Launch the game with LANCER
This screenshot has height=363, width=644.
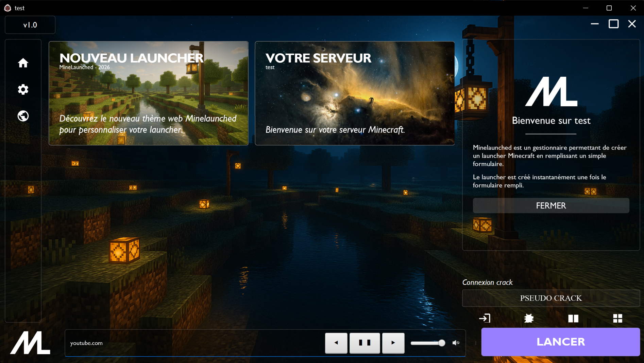click(561, 342)
